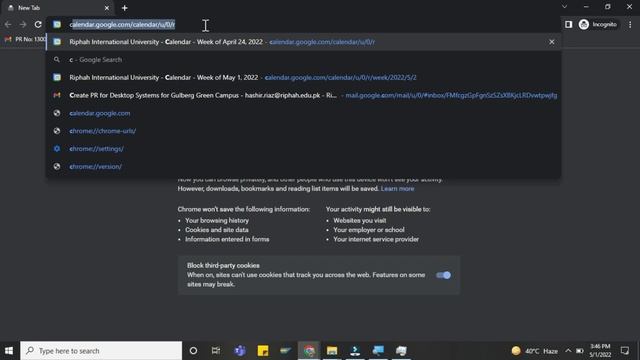Reload the page with the refresh icon
The width and height of the screenshot is (640, 360).
tap(38, 24)
